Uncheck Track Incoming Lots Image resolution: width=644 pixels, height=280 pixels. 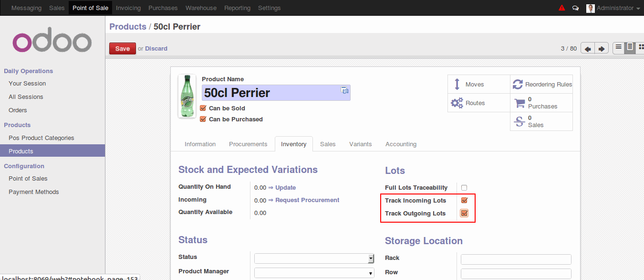click(464, 201)
